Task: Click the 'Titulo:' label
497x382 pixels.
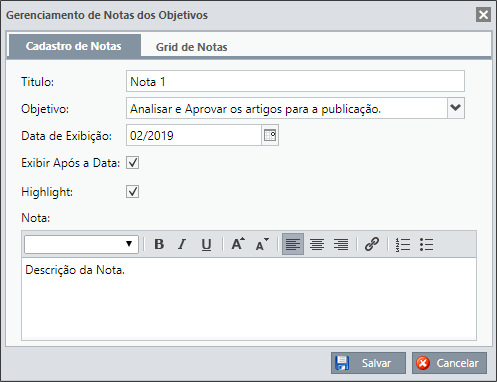Action: [x=38, y=82]
